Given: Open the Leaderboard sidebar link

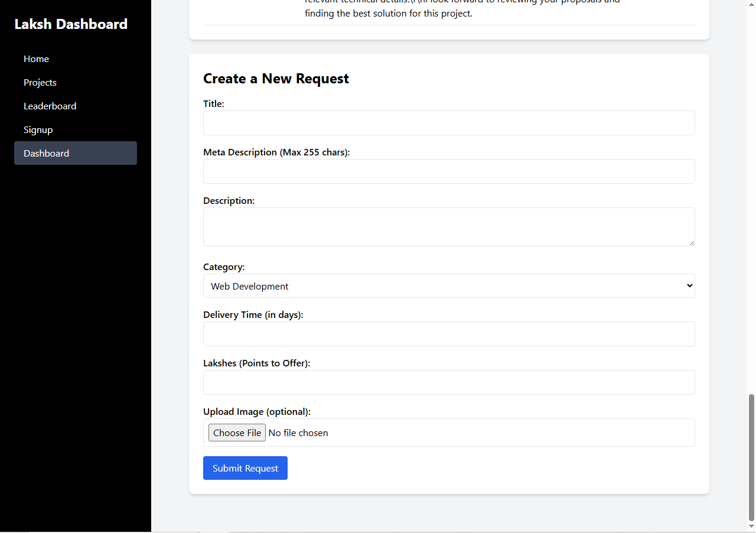Looking at the screenshot, I should click(50, 106).
